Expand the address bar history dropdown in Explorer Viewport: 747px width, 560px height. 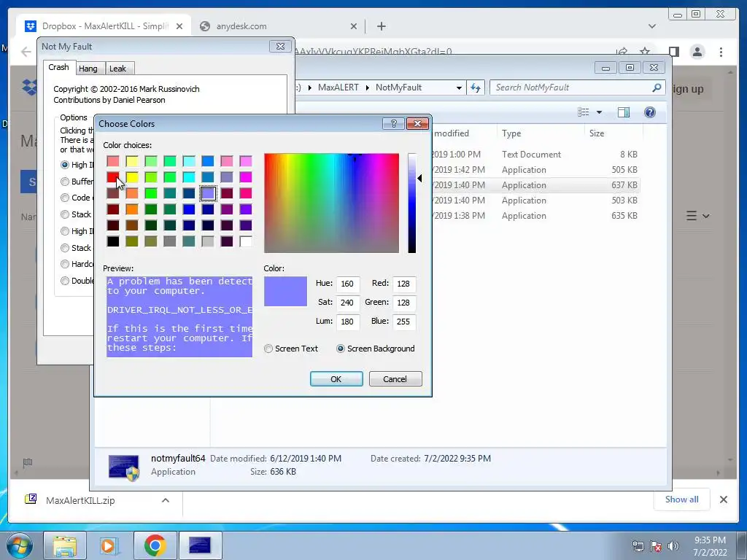coord(459,87)
